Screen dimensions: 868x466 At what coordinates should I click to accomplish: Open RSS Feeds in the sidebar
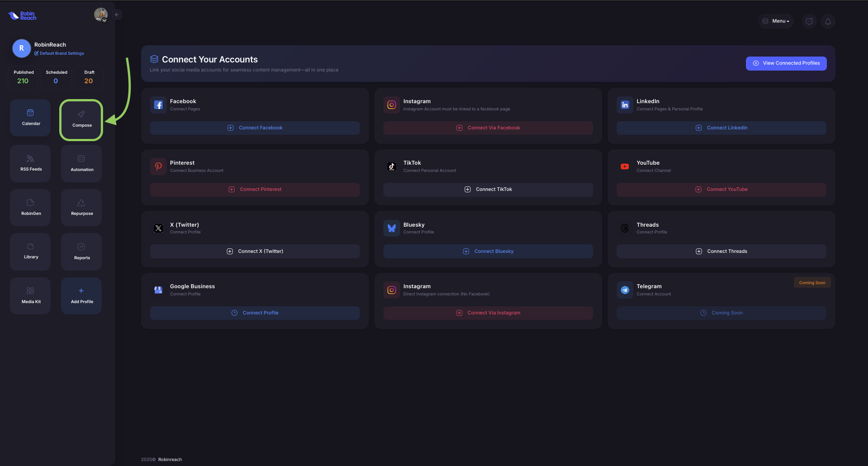30,163
